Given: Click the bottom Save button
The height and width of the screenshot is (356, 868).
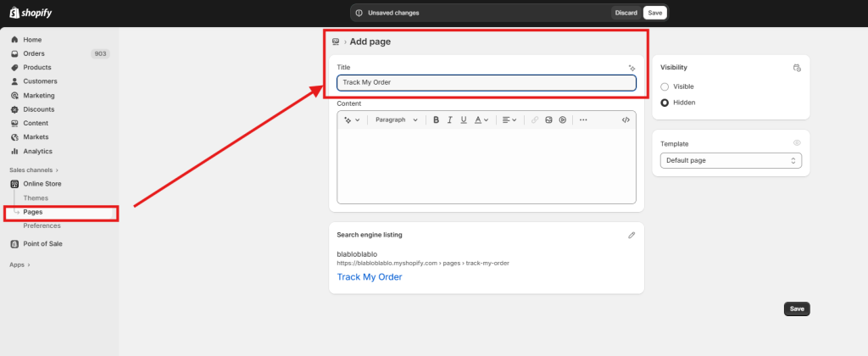Looking at the screenshot, I should coord(797,309).
